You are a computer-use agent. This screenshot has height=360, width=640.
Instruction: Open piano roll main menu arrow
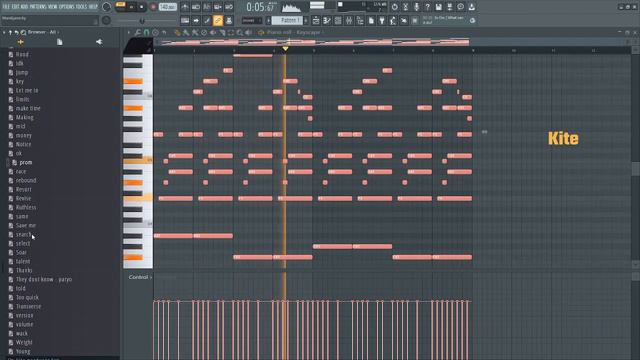[x=129, y=32]
